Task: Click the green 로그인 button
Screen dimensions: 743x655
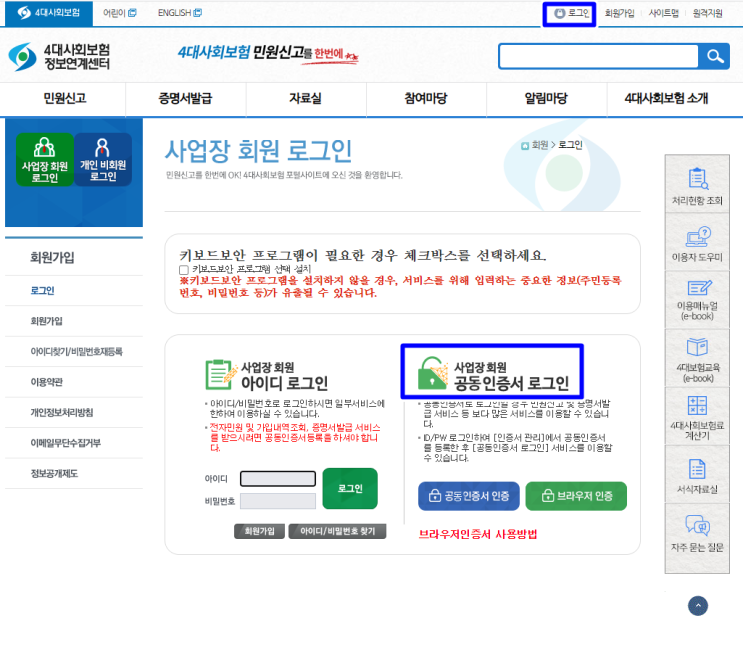Action: point(350,489)
